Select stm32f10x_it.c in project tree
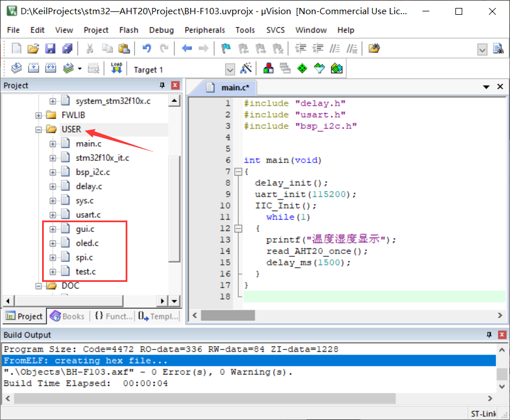Image resolution: width=510 pixels, height=420 pixels. pyautogui.click(x=102, y=158)
